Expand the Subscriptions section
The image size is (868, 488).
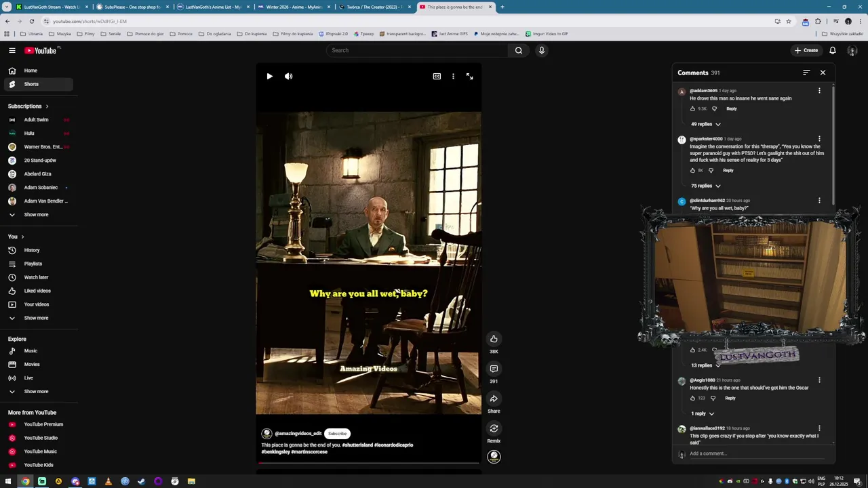tap(28, 106)
